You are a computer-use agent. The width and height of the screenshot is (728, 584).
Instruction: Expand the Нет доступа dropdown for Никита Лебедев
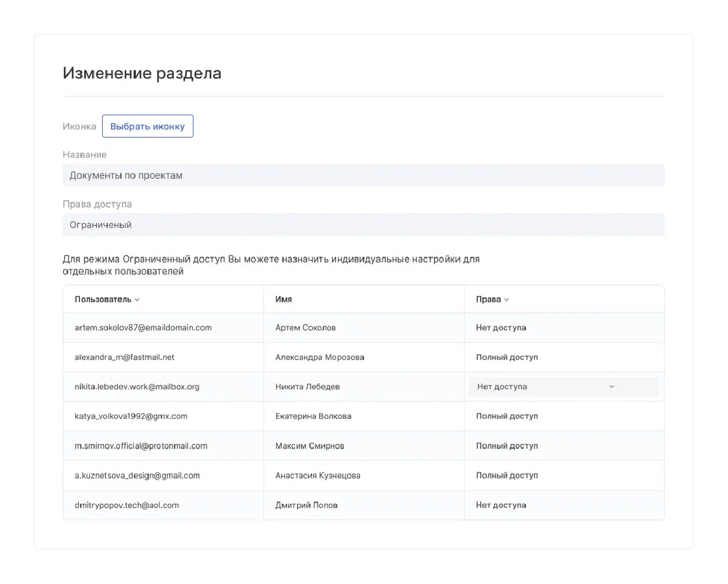562,387
